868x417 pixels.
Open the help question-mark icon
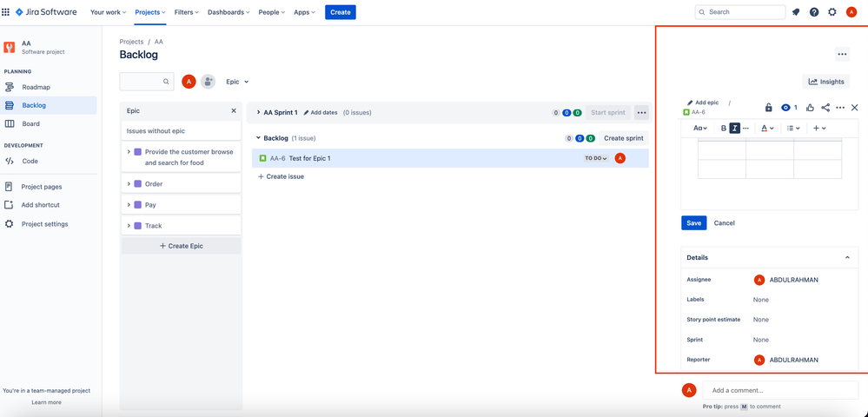tap(814, 12)
